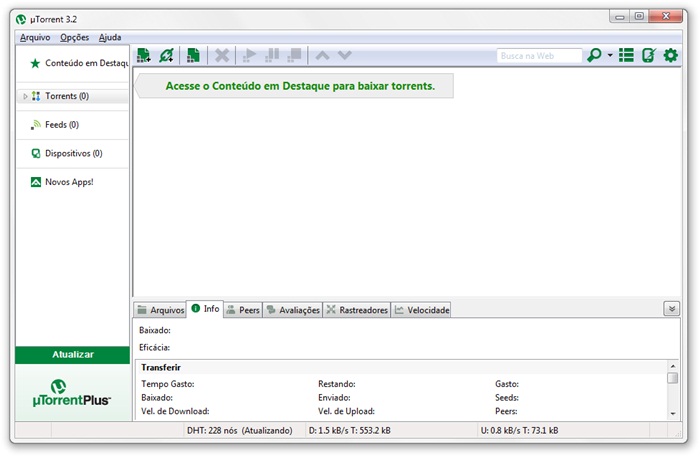Screen dimensions: 700x457
Task: Click the info panel scrollbar thumb
Action: click(x=673, y=378)
